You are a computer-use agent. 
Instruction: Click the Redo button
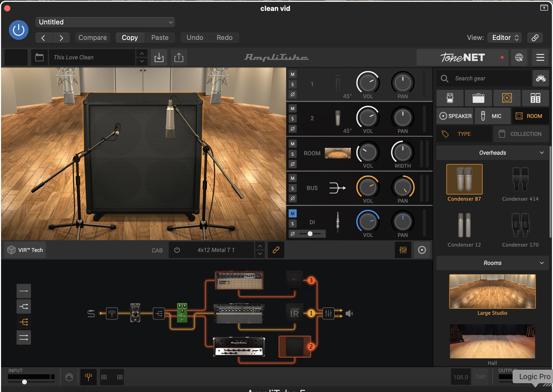click(x=224, y=38)
